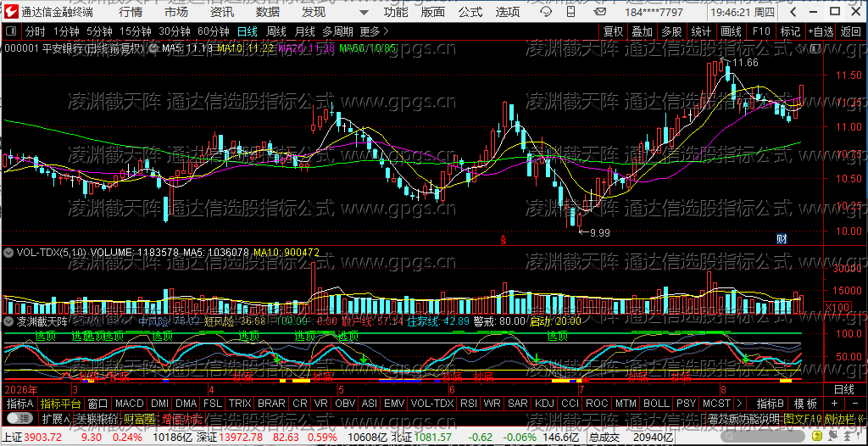Viewport: 868px width, 446px height.
Task: Click the double up-arrow status icon
Action: 847,436
